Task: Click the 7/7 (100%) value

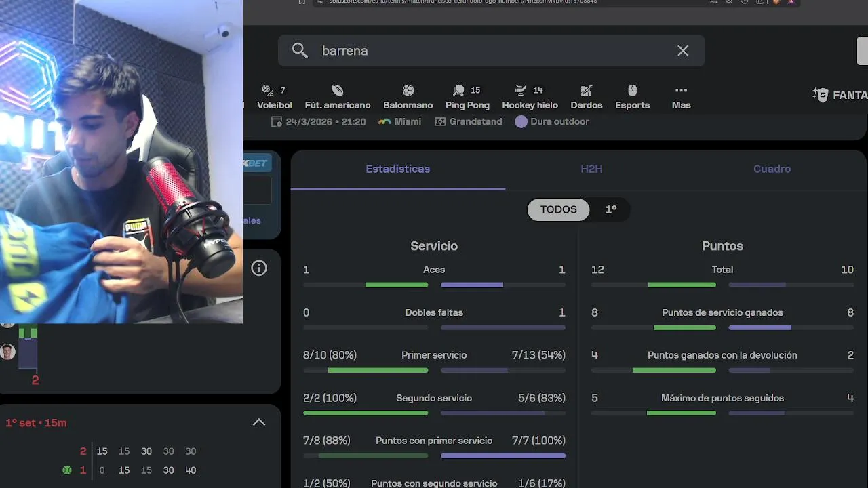Action: 538,441
